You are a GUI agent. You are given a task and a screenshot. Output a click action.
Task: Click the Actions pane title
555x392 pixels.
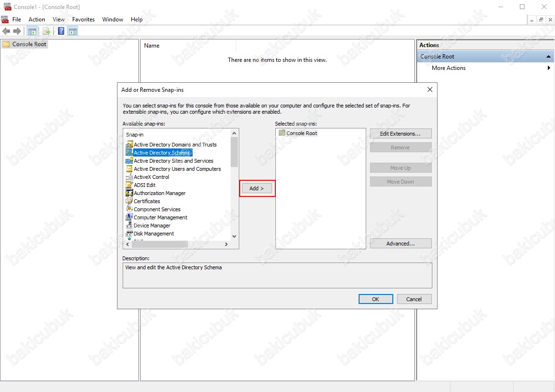429,45
